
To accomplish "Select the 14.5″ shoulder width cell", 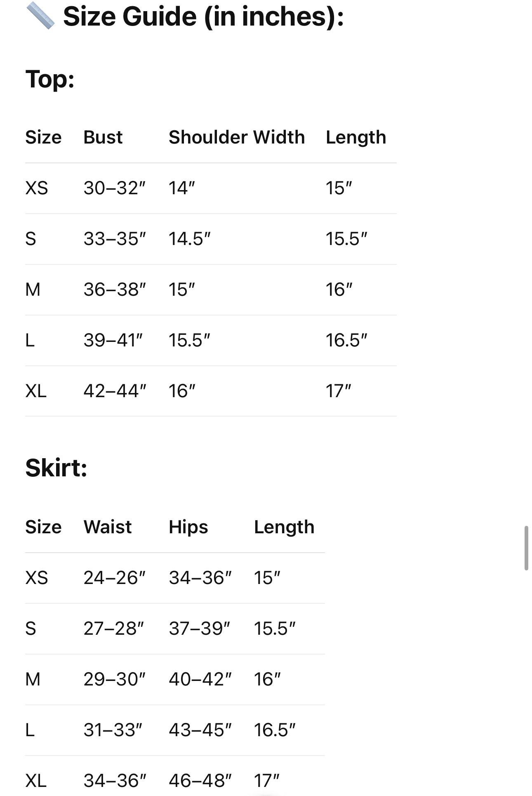I will pyautogui.click(x=190, y=239).
